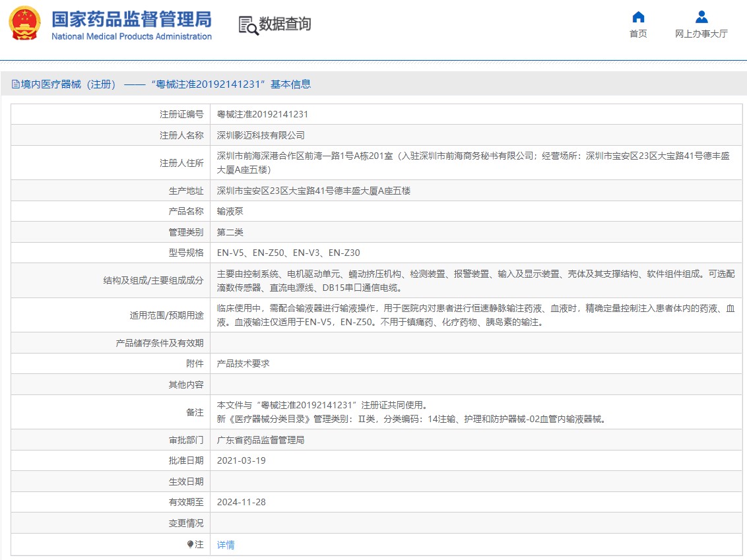Image resolution: width=747 pixels, height=560 pixels.
Task: Click the 生效日期 label
Action: [186, 482]
